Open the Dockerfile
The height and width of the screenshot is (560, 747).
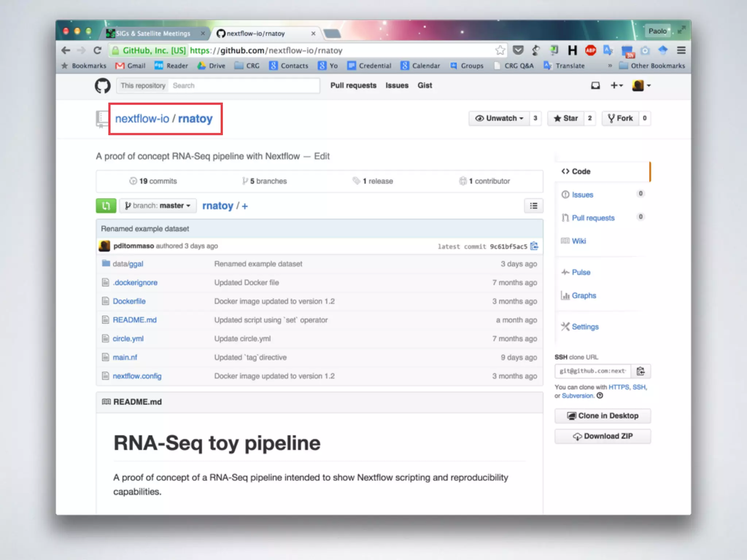[129, 301]
